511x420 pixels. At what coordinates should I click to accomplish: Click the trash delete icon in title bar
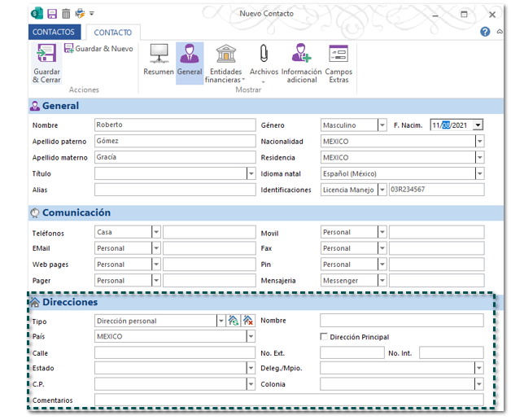(x=66, y=14)
